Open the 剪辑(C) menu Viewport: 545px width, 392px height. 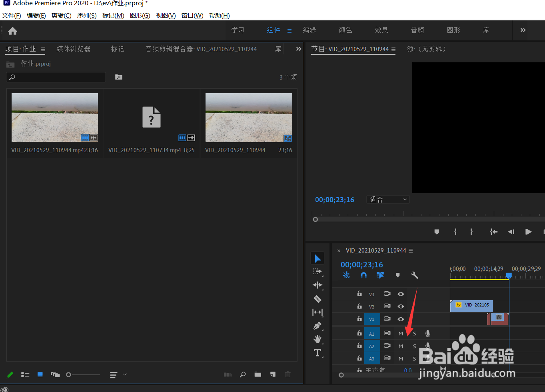(62, 16)
